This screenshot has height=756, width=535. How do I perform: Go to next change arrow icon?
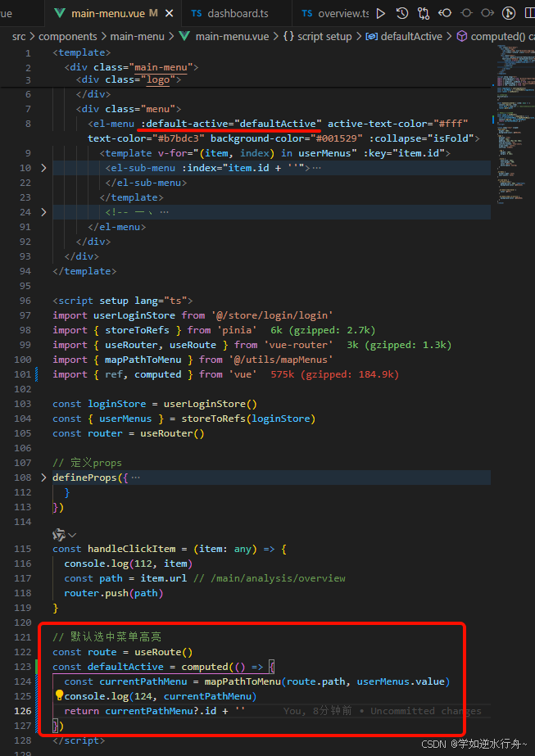[487, 13]
